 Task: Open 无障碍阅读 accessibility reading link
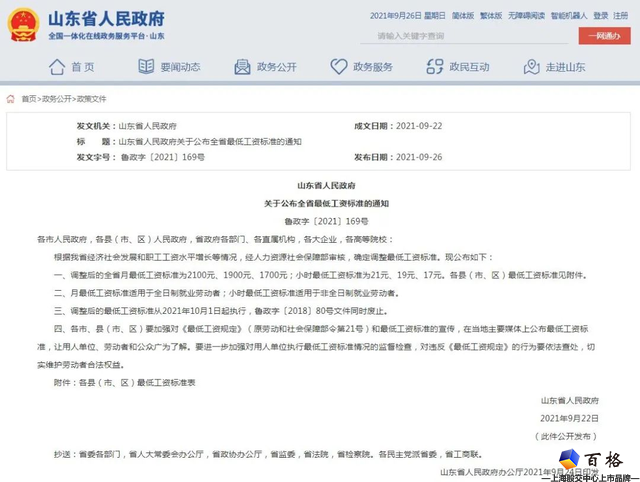[526, 16]
